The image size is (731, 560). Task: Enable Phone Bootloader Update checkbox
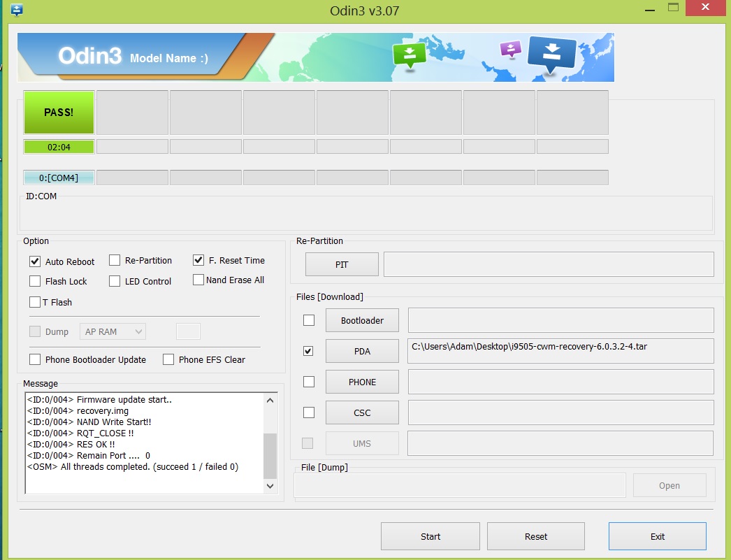[x=35, y=359]
